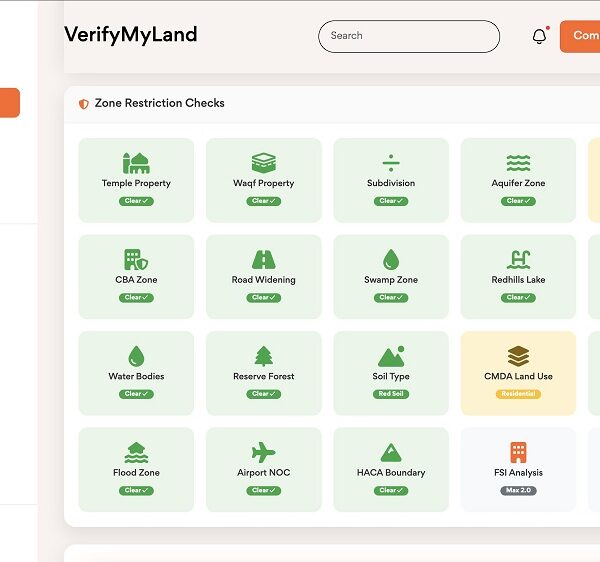Click Clear badge under Swamp Zone

click(391, 297)
